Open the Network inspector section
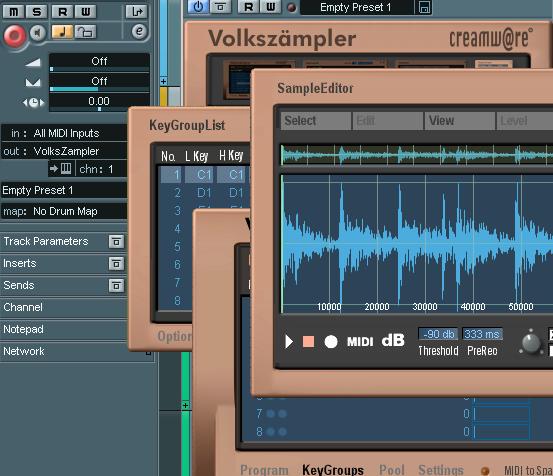553x476 pixels. pyautogui.click(x=64, y=351)
